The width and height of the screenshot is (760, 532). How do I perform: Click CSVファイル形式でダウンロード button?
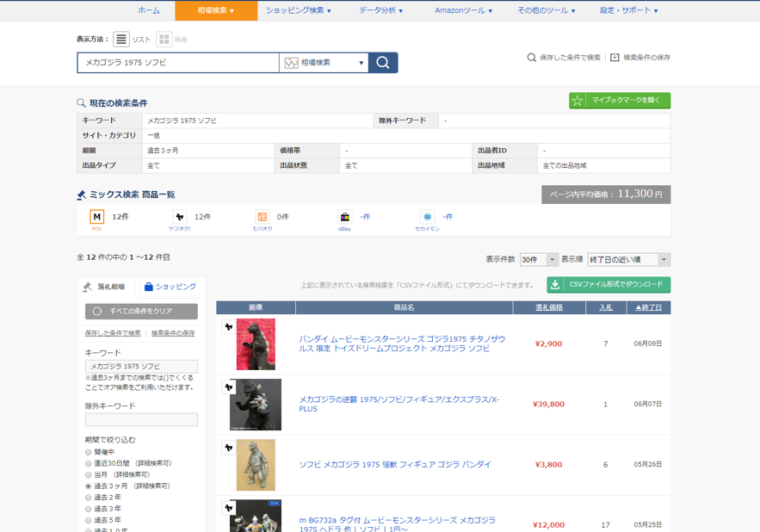coord(609,285)
